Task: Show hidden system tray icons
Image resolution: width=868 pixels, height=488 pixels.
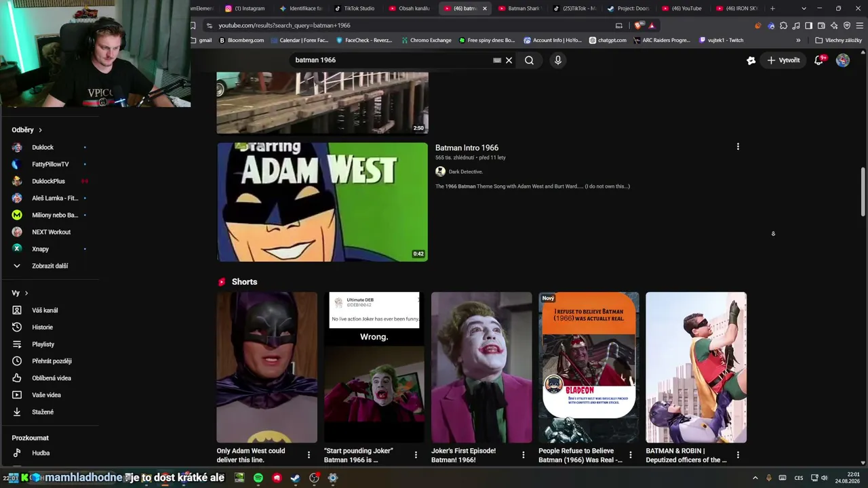Action: coord(755,478)
